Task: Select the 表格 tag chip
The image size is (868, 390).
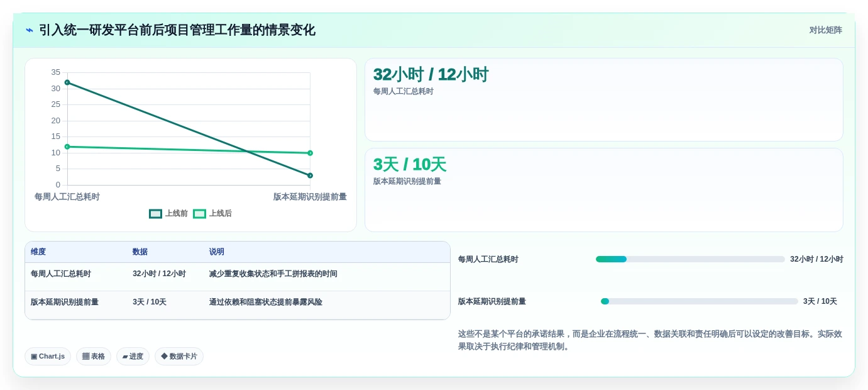Action: pyautogui.click(x=94, y=357)
